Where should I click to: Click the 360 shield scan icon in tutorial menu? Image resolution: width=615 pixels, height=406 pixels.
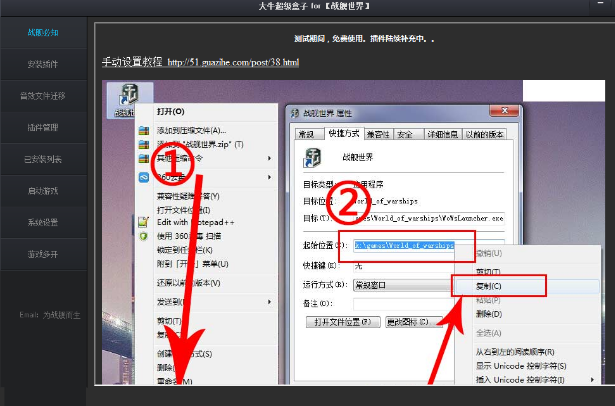[144, 236]
